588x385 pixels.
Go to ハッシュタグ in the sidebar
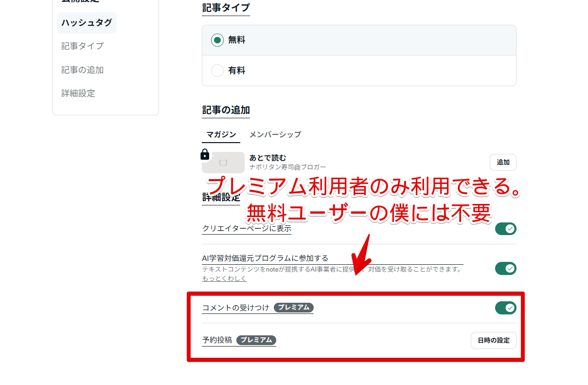point(87,22)
